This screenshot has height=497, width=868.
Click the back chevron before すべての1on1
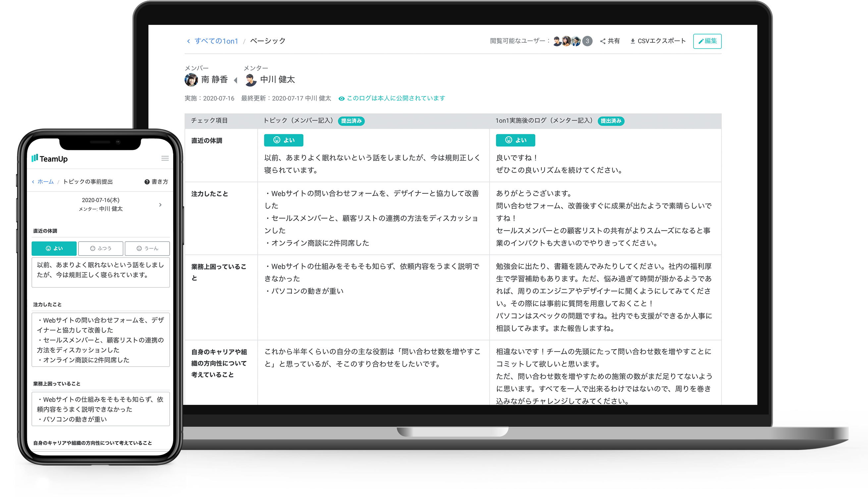pos(189,41)
